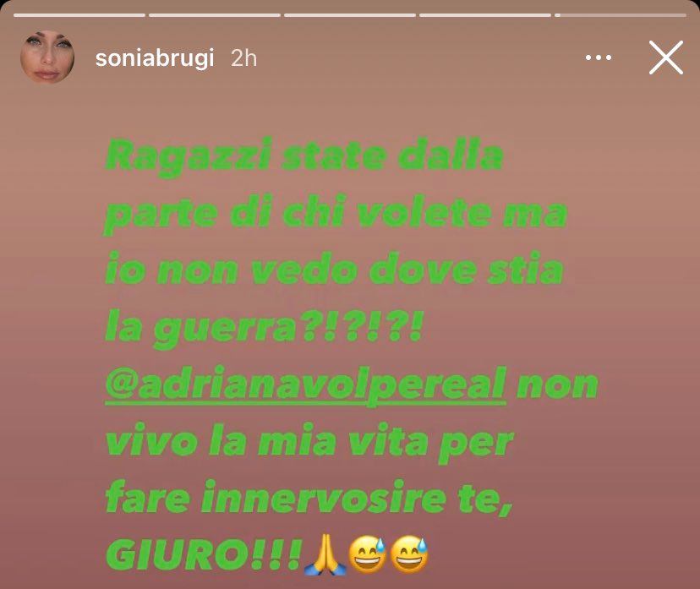Click the 2h timestamp
The image size is (700, 589).
(x=243, y=58)
